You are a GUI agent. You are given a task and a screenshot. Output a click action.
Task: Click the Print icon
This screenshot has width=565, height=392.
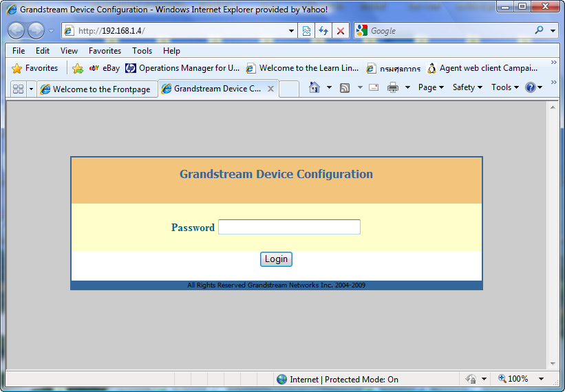pyautogui.click(x=393, y=87)
